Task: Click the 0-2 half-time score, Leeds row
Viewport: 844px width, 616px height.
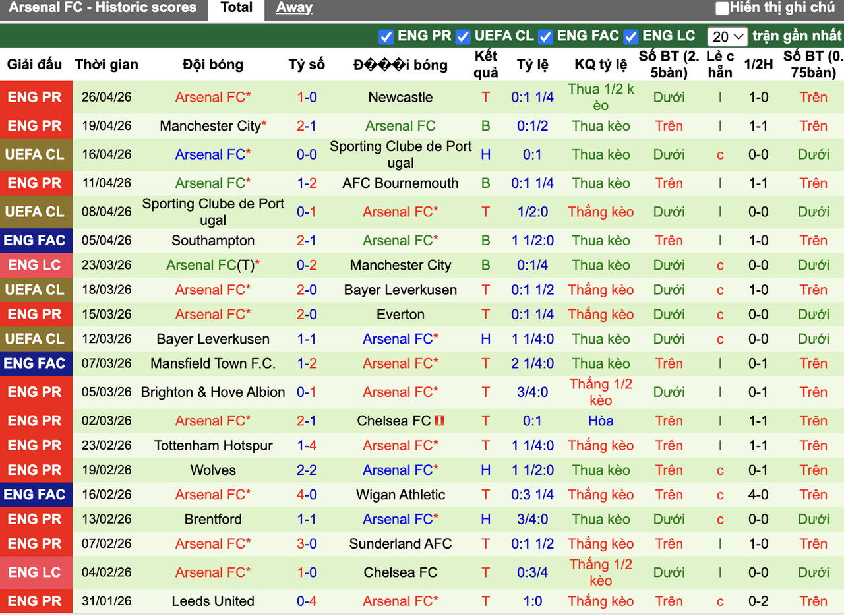Action: pos(758,601)
